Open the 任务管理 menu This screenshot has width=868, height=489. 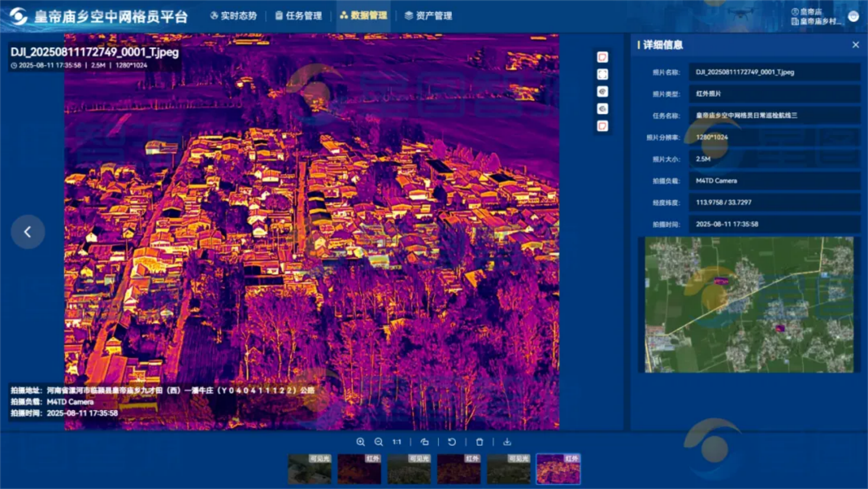tap(298, 16)
